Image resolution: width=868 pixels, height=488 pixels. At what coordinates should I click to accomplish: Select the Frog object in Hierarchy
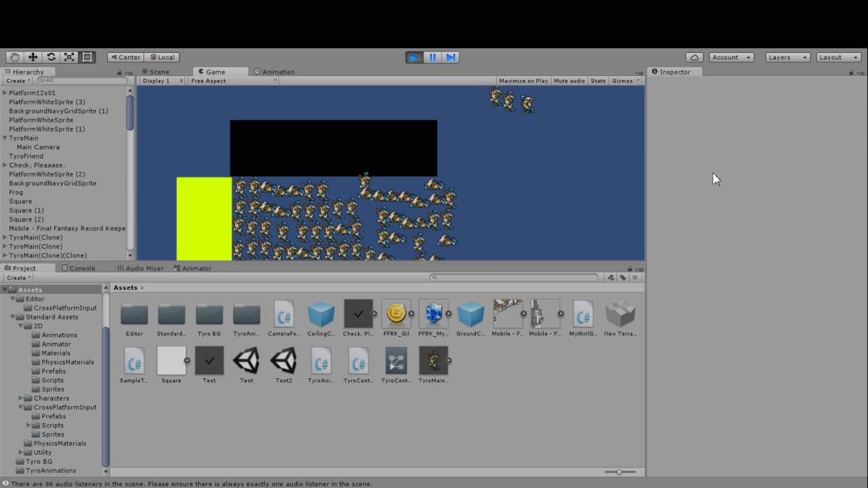coord(16,192)
